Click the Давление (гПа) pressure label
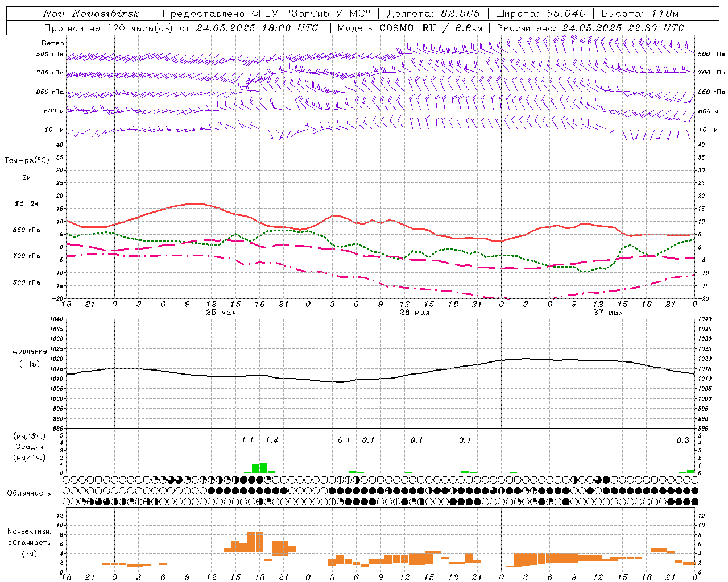This screenshot has height=582, width=728. point(30,357)
